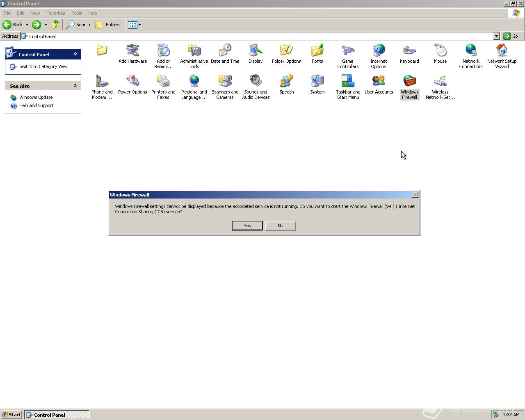
Task: Click the taskbar clock showing 7:32 AM
Action: [511, 415]
